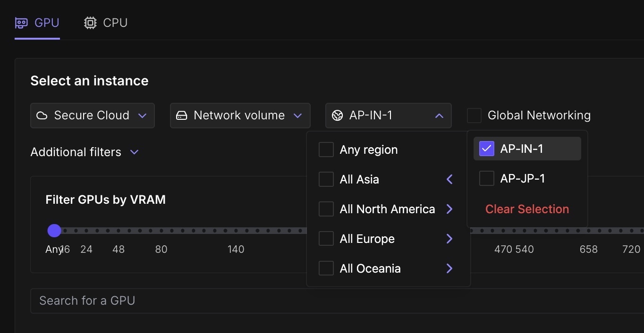Click the 24 VRAM tick label

pos(86,250)
